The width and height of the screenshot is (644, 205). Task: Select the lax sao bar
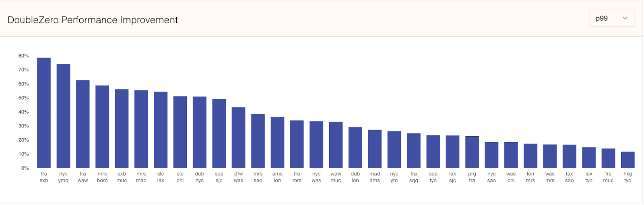tap(569, 156)
